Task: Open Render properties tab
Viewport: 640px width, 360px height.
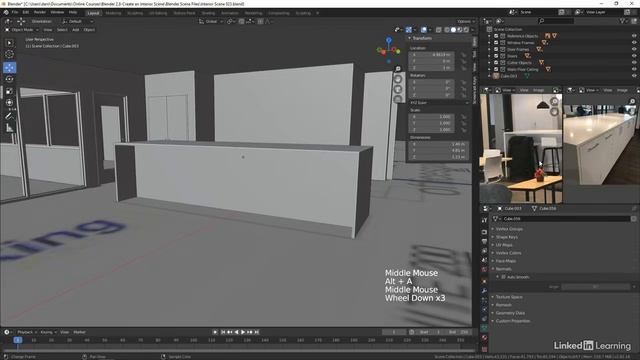Action: [484, 232]
